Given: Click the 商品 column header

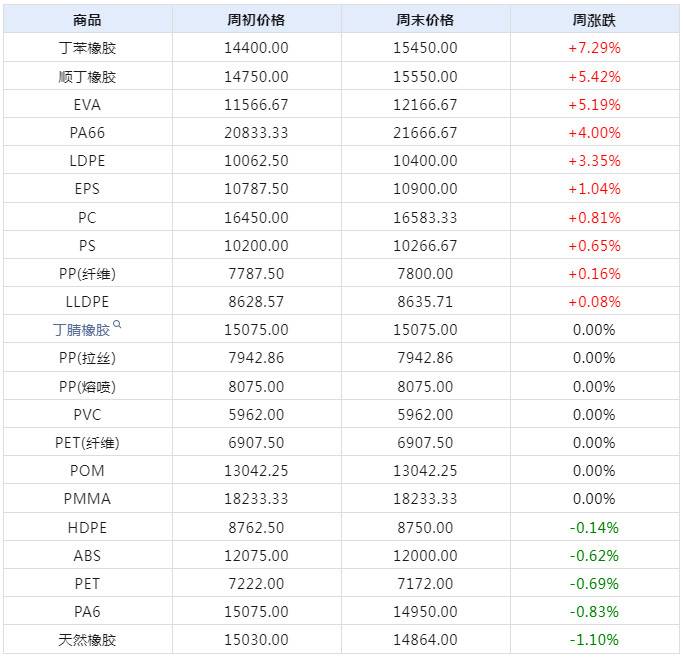Looking at the screenshot, I should (x=88, y=20).
